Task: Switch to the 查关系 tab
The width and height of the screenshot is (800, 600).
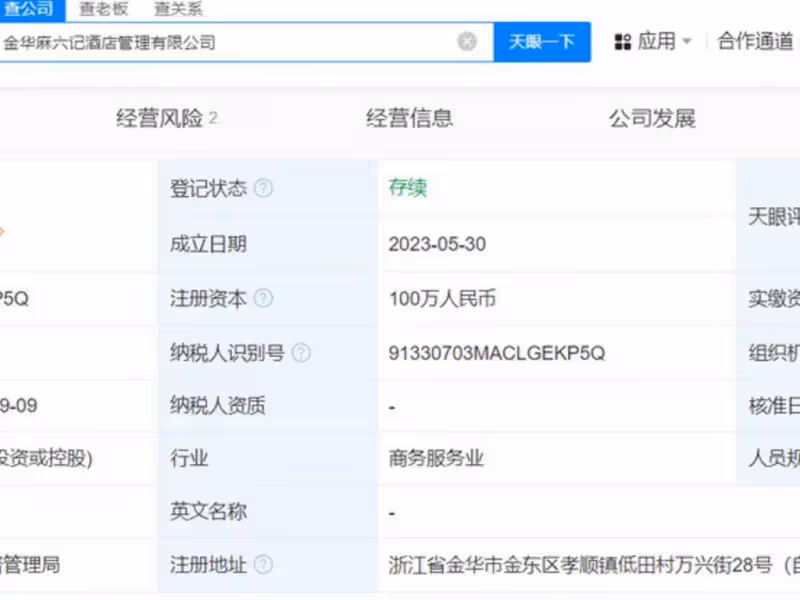Action: 178,9
